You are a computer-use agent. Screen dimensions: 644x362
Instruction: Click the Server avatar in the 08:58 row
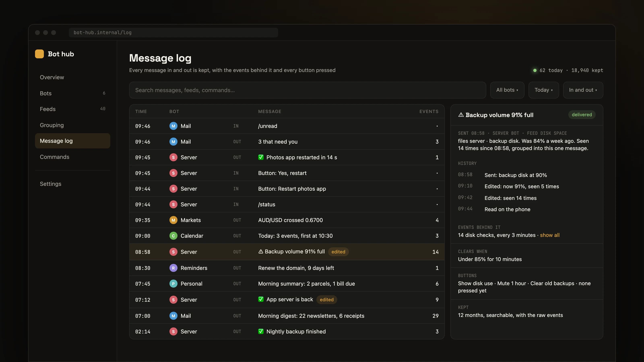(173, 252)
